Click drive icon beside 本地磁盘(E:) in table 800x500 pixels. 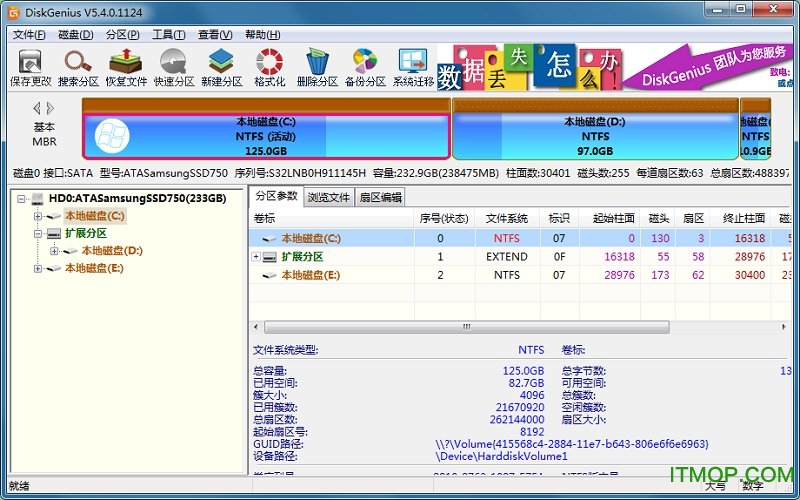coord(269,276)
